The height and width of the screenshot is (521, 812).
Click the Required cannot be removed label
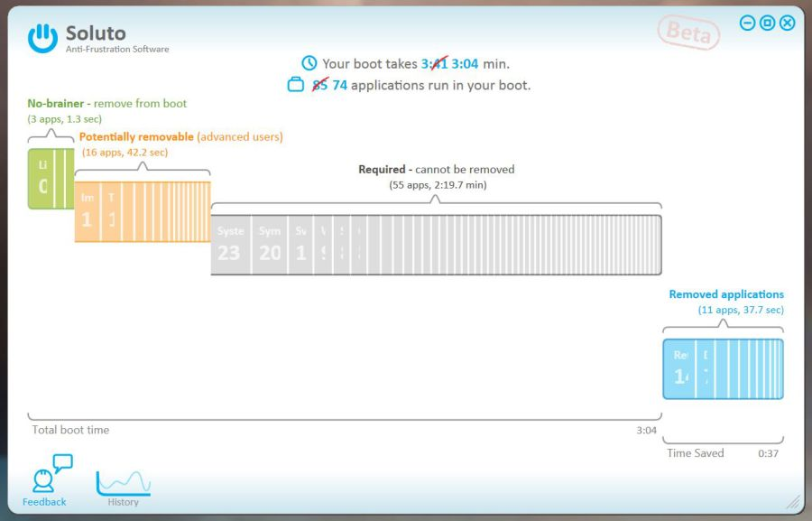437,170
